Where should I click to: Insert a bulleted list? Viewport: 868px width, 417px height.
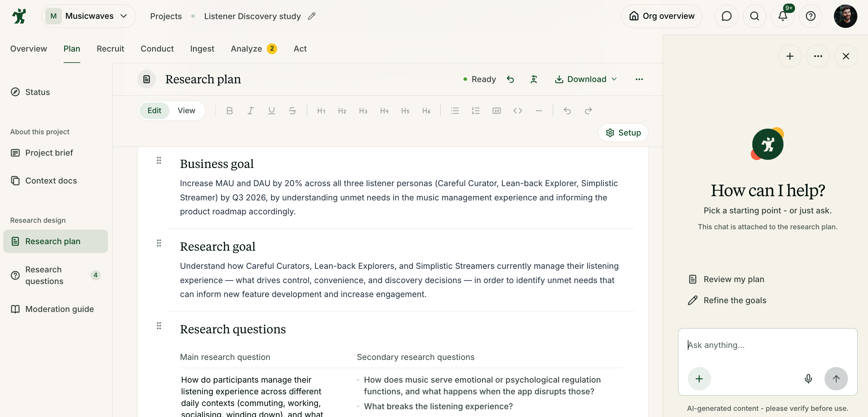pyautogui.click(x=455, y=111)
